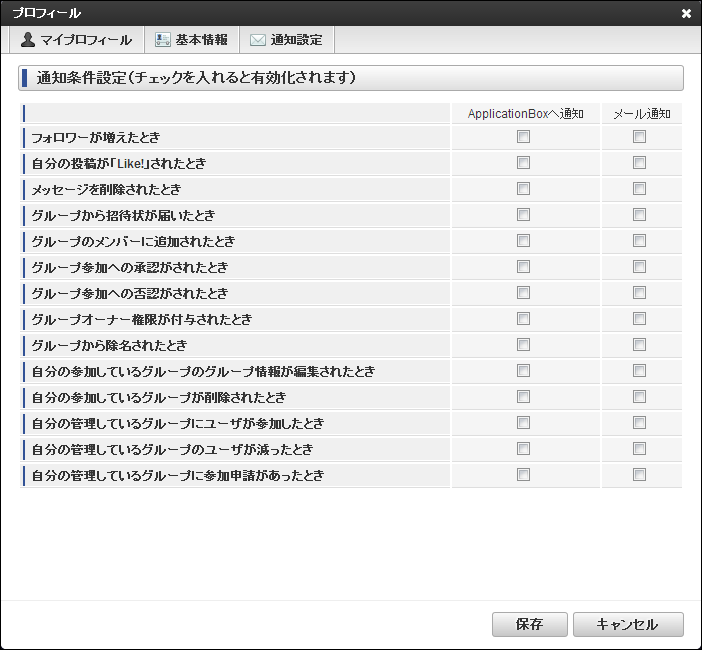This screenshot has width=703, height=651.
Task: Check mail box for グループに参加申請があったとき
Action: [x=639, y=474]
